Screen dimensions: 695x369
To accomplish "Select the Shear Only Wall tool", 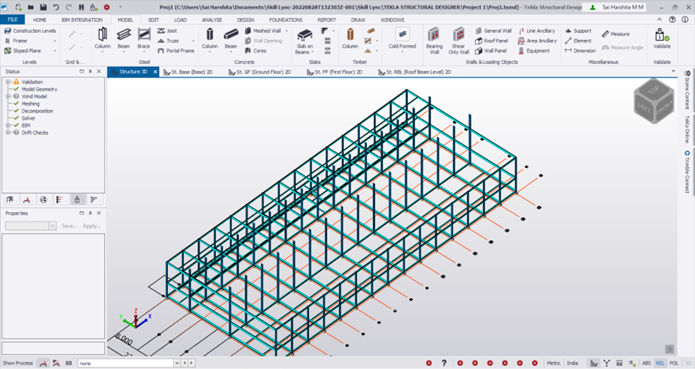I will click(x=458, y=41).
